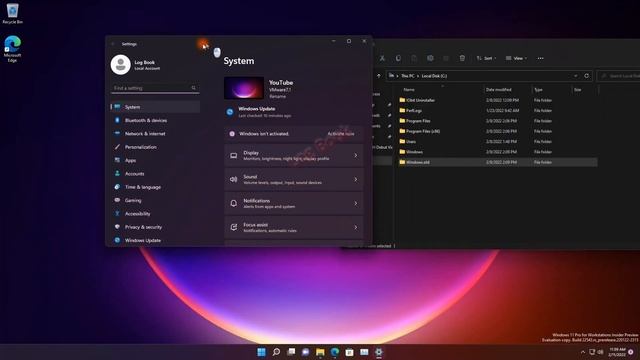640x360 pixels.
Task: Open Bluetooth & devices settings
Action: coord(155,120)
